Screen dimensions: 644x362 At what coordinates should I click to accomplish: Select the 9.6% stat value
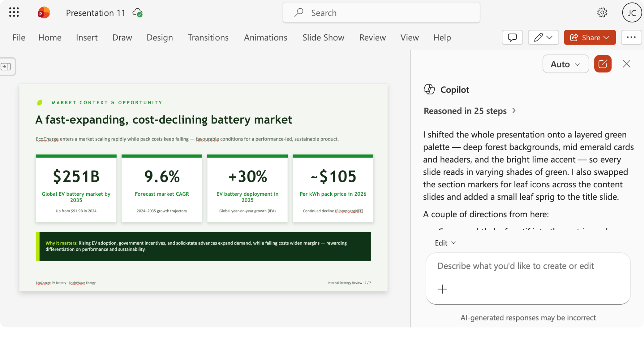coord(162,176)
